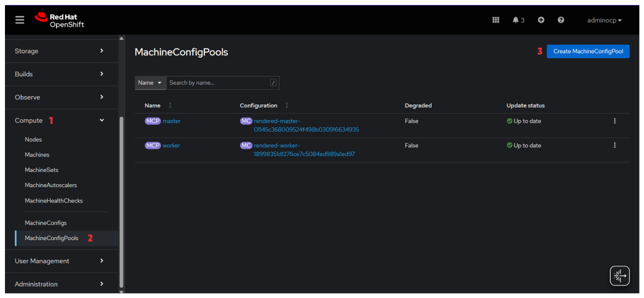Open the adminocp user dropdown

point(604,20)
